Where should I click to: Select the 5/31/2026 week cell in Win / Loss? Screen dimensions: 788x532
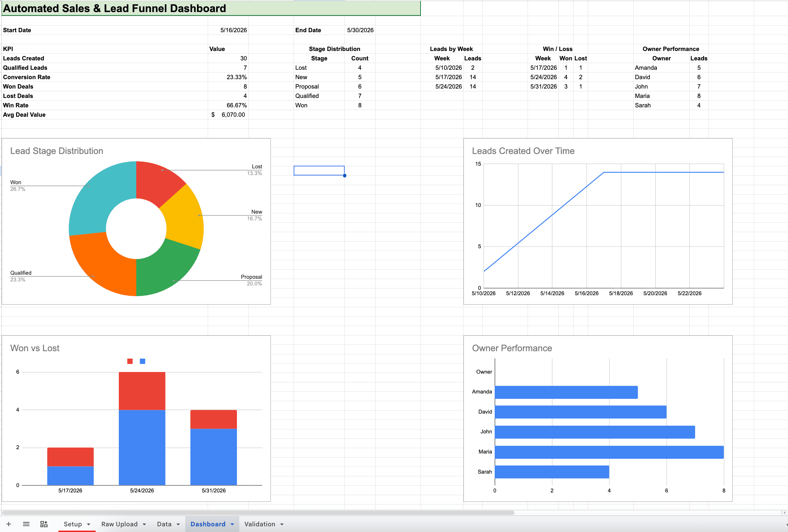(x=543, y=87)
